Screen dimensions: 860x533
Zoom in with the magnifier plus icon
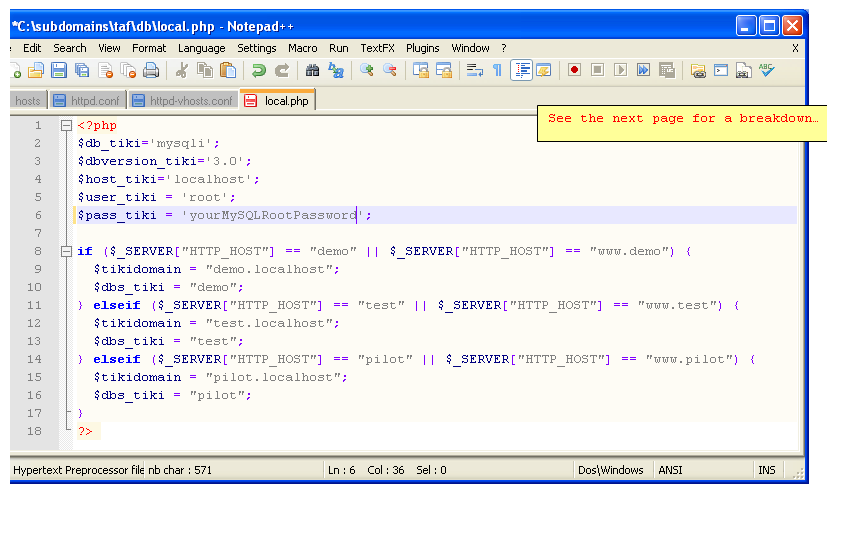366,70
